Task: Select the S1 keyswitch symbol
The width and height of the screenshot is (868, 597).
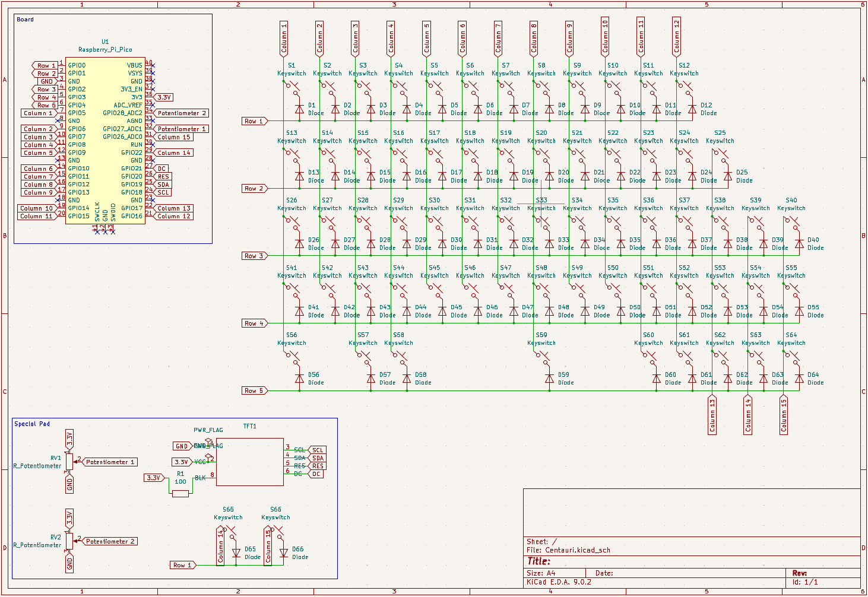Action: pos(292,88)
